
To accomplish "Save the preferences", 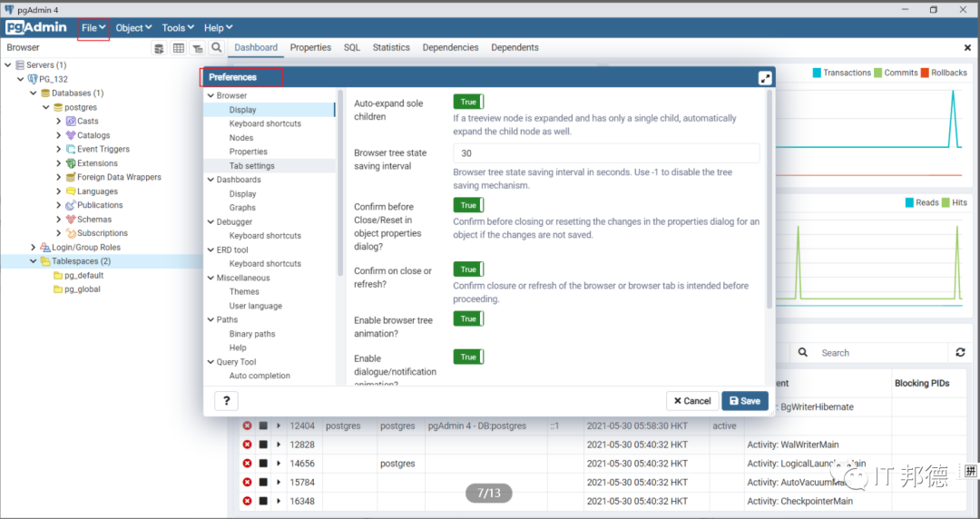I will tap(745, 401).
